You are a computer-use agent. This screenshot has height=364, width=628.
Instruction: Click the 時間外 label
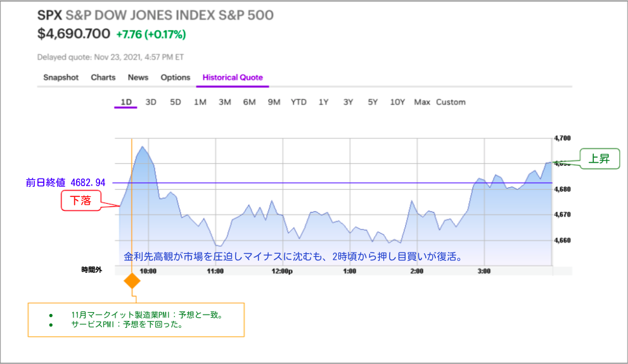pos(92,270)
